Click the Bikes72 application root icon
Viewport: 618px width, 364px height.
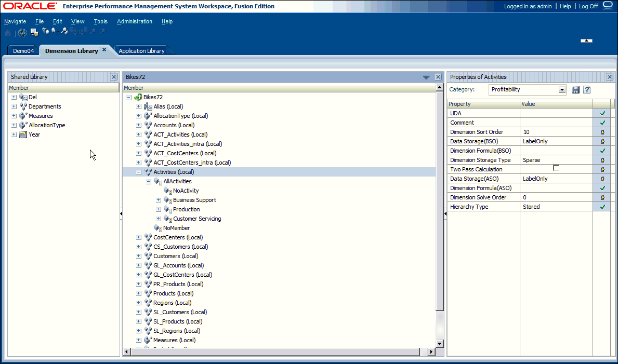tap(138, 97)
